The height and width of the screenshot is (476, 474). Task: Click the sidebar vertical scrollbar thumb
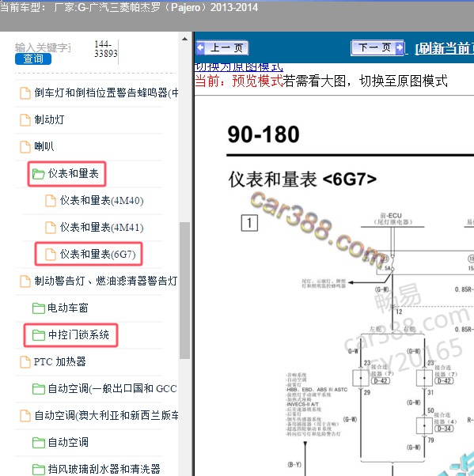[x=184, y=290]
